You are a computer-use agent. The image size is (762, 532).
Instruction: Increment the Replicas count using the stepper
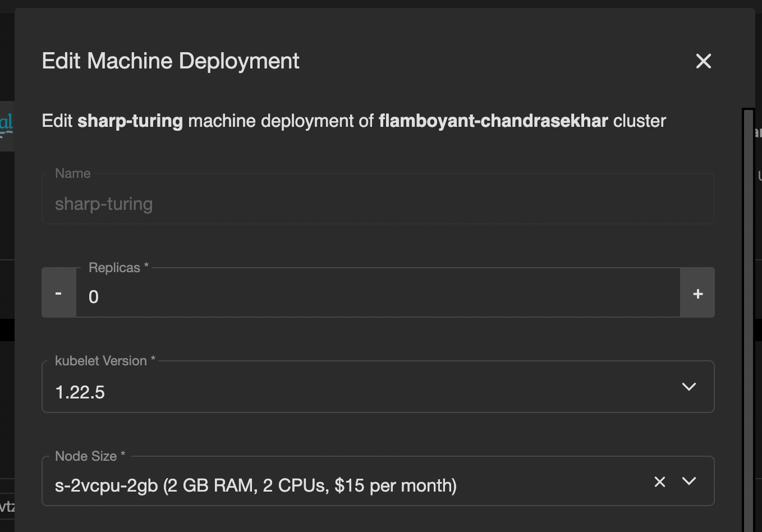tap(697, 292)
